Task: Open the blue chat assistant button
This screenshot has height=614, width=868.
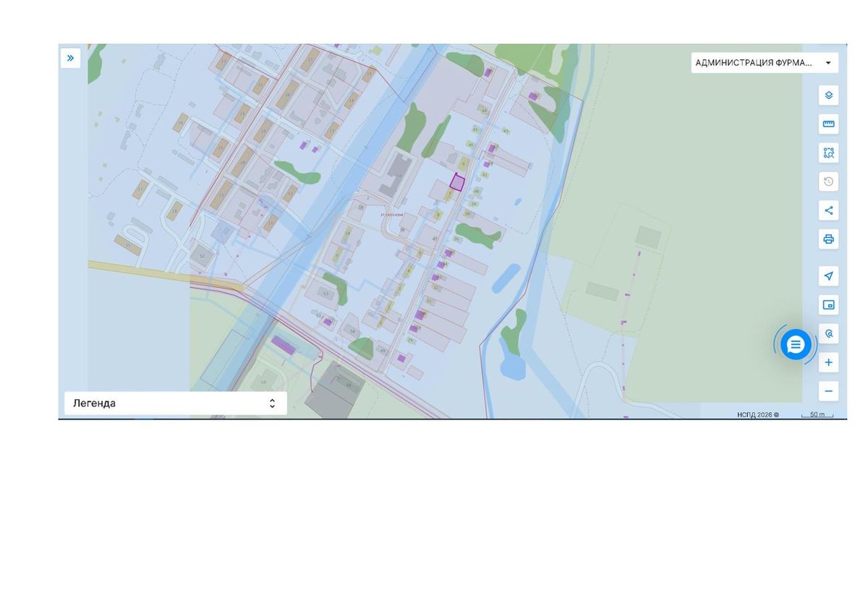Action: point(796,344)
